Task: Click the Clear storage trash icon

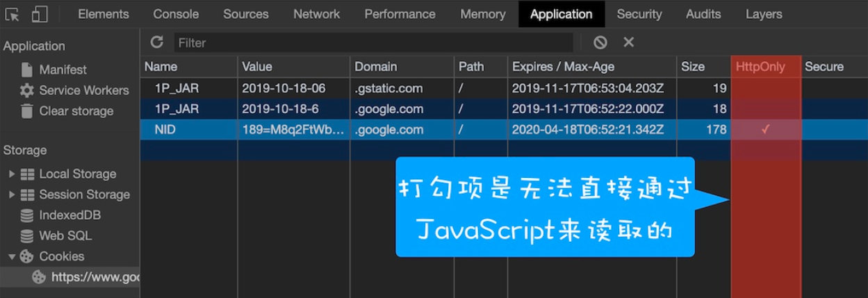Action: 27,111
